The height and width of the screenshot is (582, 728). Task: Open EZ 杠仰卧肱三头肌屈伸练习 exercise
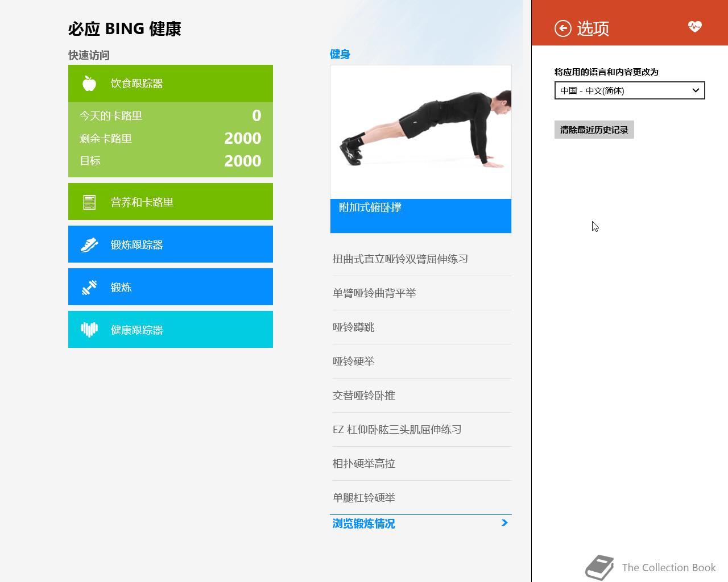(422, 430)
